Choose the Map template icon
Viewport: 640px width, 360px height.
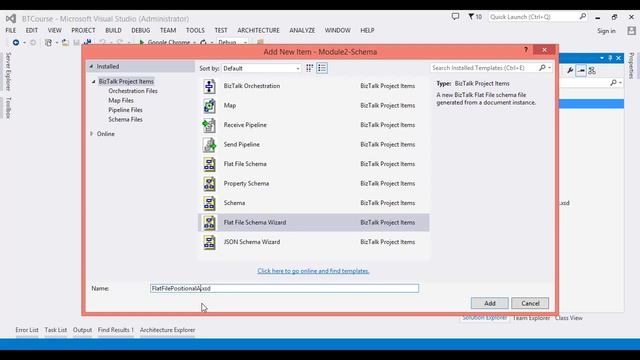coord(209,106)
